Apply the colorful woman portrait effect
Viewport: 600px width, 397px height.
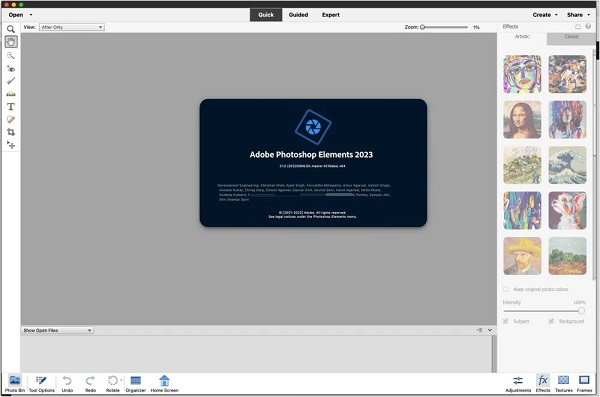coord(567,119)
